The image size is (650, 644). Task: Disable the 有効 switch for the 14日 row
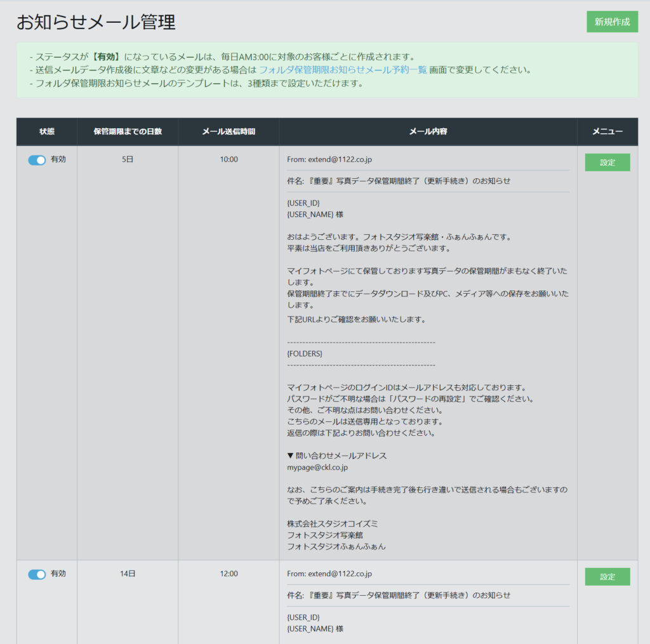37,574
